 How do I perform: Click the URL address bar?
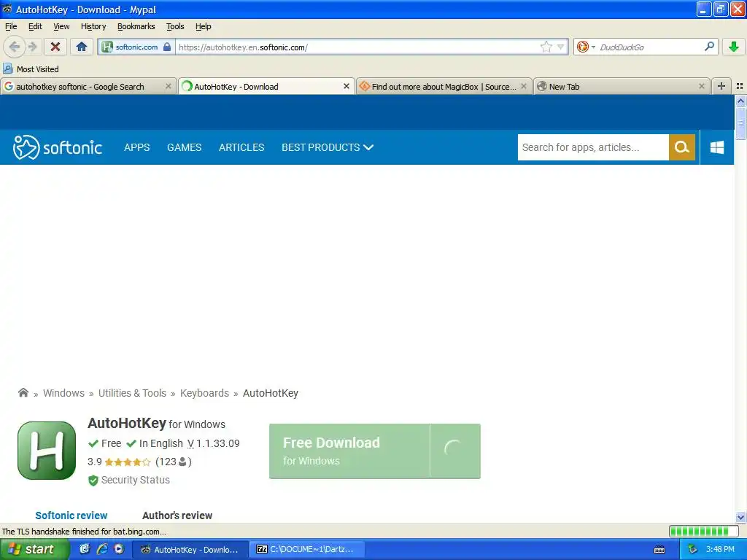coord(357,47)
